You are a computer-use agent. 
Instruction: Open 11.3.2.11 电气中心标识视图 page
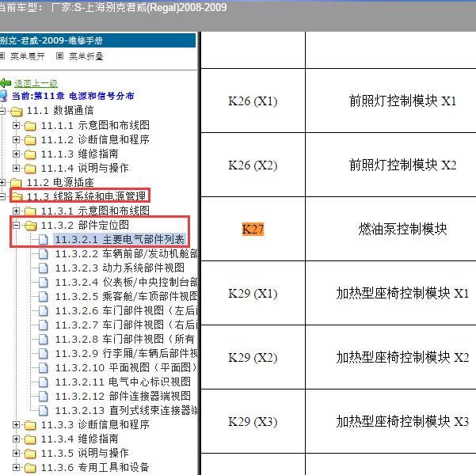coord(123,382)
